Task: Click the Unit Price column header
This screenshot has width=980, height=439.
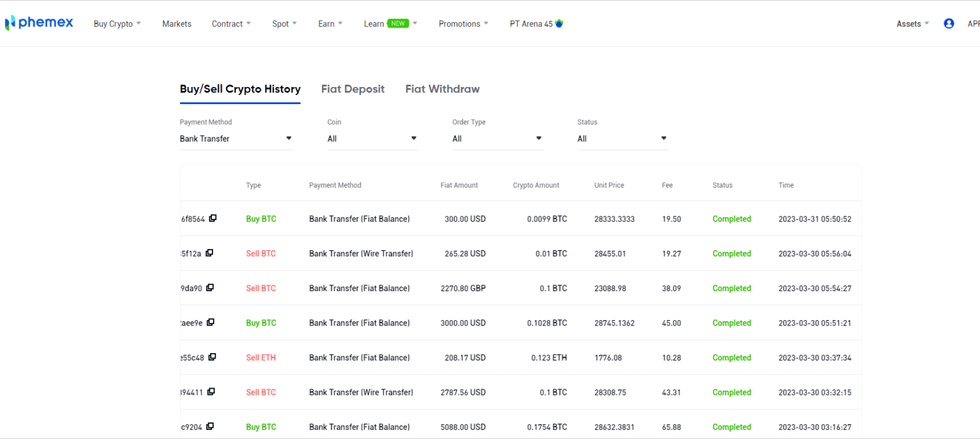Action: pos(609,185)
